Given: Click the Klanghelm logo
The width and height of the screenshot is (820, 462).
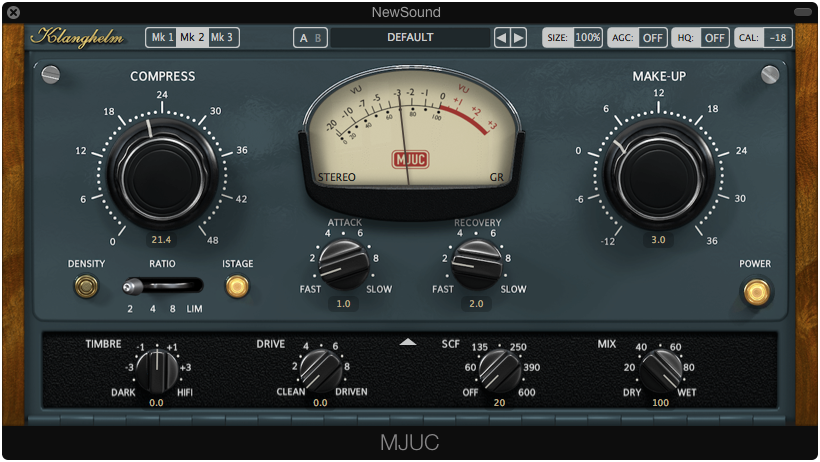Looking at the screenshot, I should point(77,38).
